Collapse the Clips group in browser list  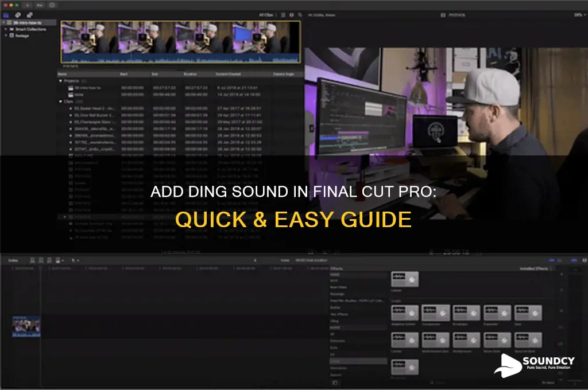click(x=60, y=102)
